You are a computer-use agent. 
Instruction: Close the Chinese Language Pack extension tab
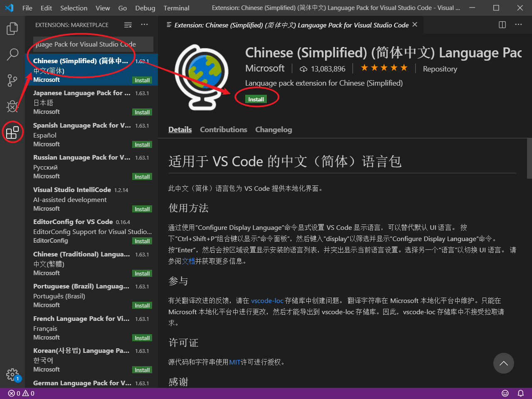pyautogui.click(x=414, y=25)
